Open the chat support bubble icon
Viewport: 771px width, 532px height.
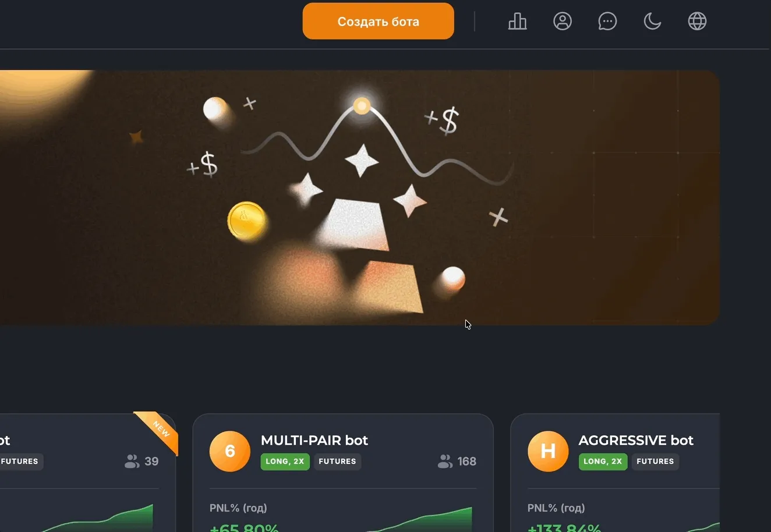pos(607,22)
